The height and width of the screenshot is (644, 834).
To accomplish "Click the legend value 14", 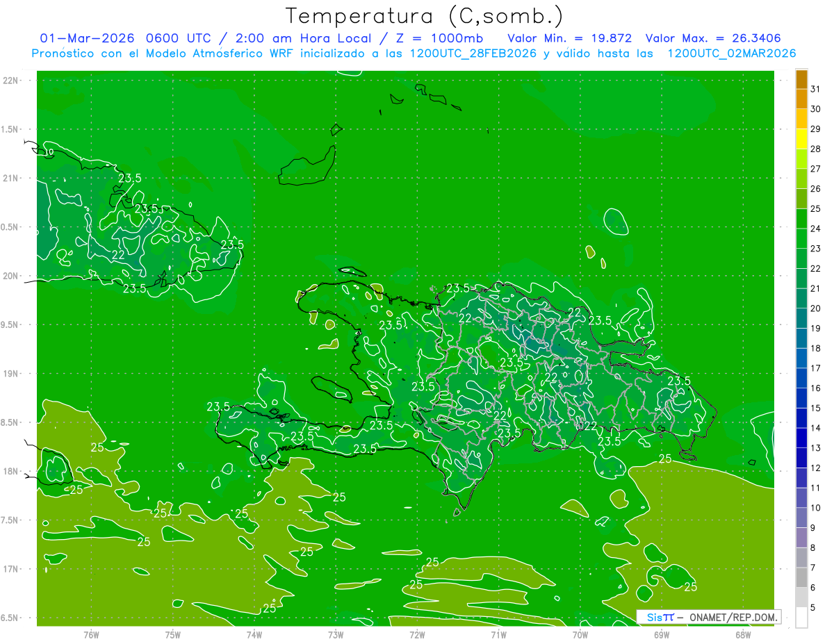I will (x=816, y=428).
